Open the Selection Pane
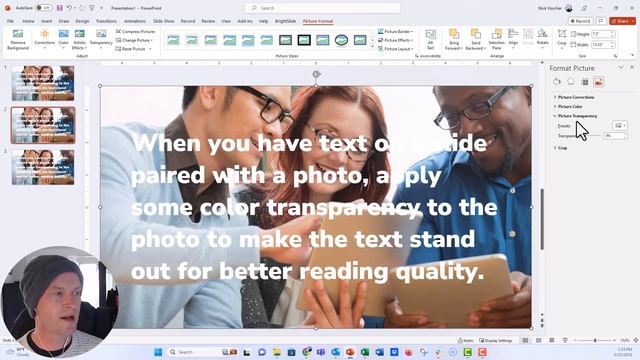This screenshot has width=640, height=360. [496, 39]
